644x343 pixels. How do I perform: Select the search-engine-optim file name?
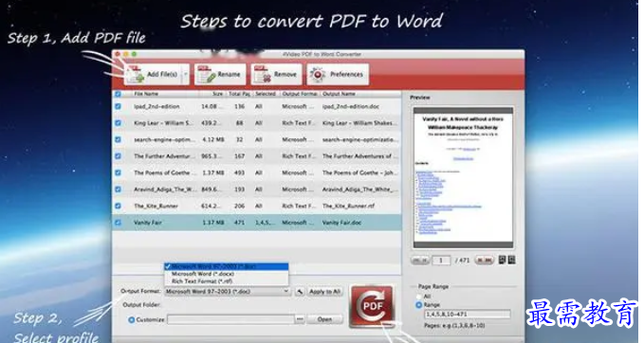(x=164, y=140)
